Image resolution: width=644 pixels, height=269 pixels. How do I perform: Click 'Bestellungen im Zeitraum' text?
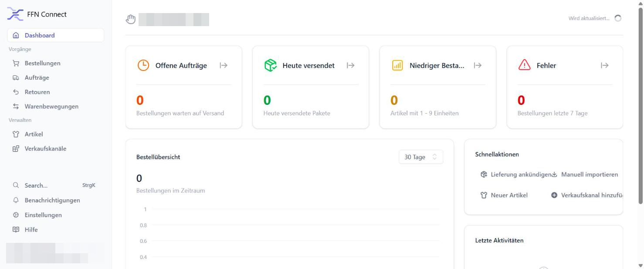tap(170, 191)
